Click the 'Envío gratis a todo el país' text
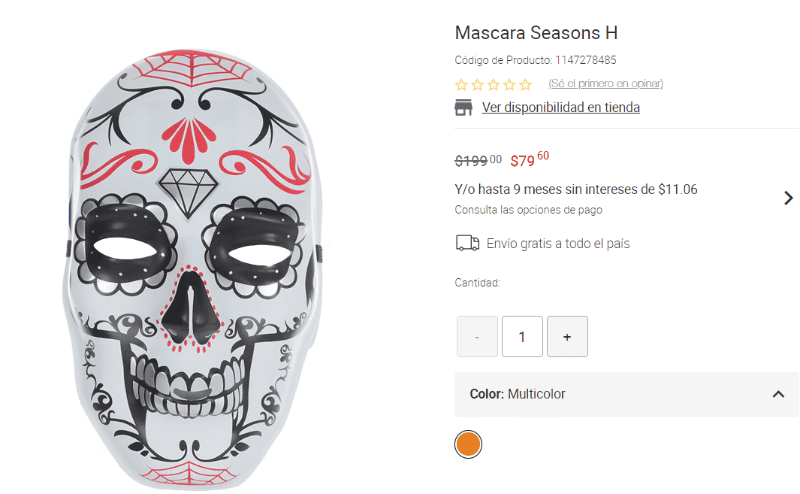800x494 pixels. tap(558, 243)
